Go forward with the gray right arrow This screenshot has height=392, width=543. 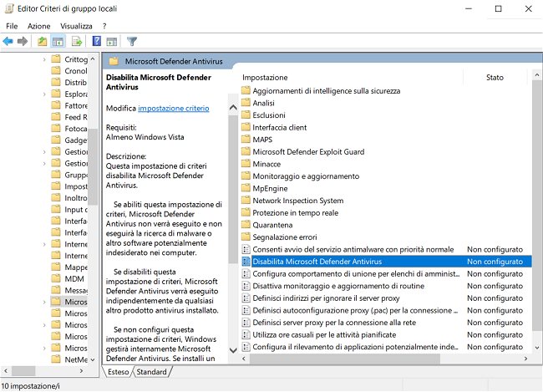pos(23,42)
